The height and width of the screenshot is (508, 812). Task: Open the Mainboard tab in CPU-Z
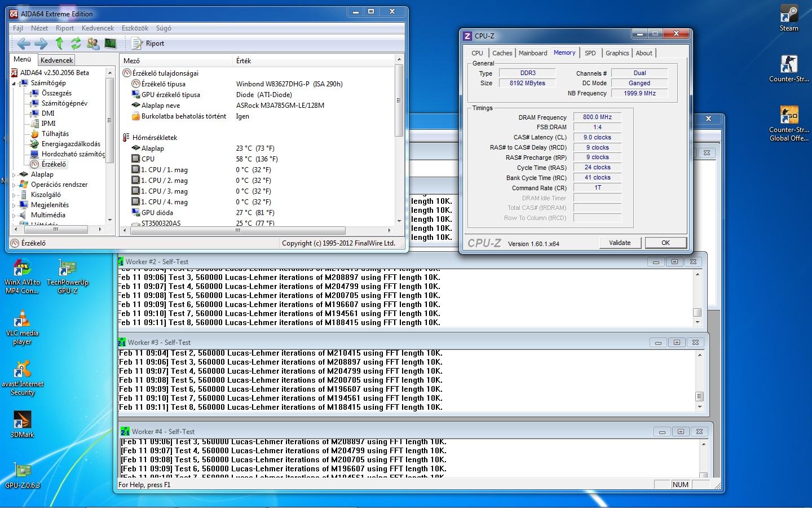[x=533, y=53]
